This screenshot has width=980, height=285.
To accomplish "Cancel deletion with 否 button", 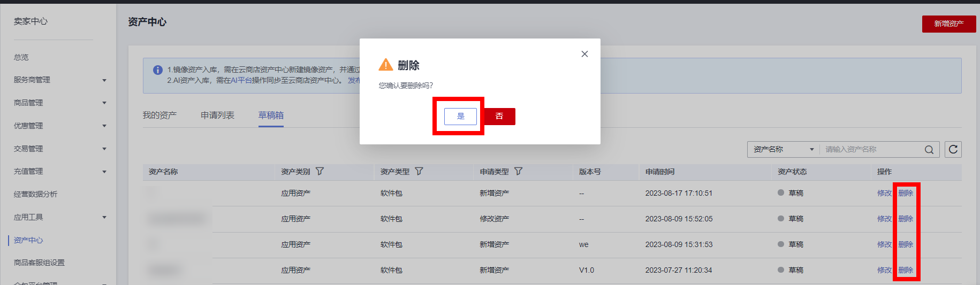I will 499,116.
